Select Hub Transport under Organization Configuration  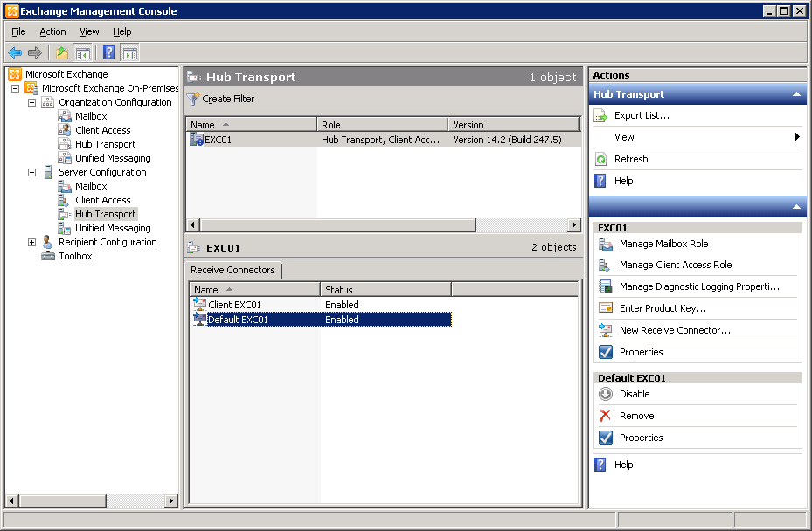point(105,144)
